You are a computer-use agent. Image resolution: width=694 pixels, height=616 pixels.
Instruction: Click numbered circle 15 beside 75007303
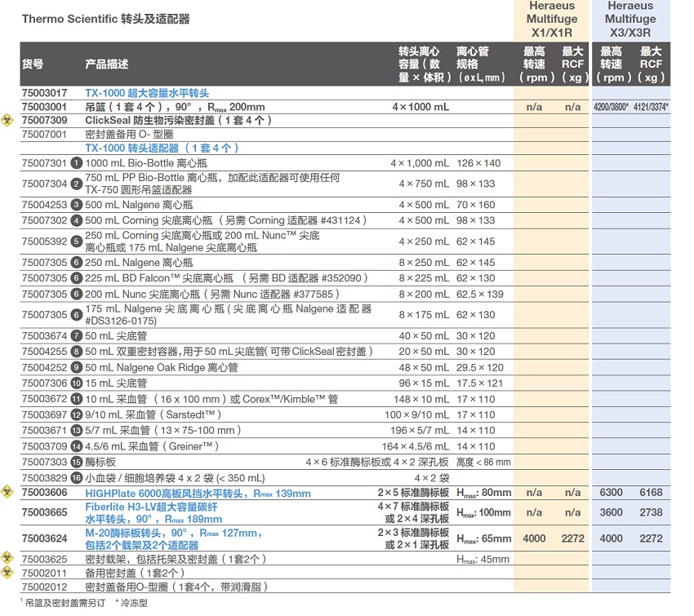77,462
